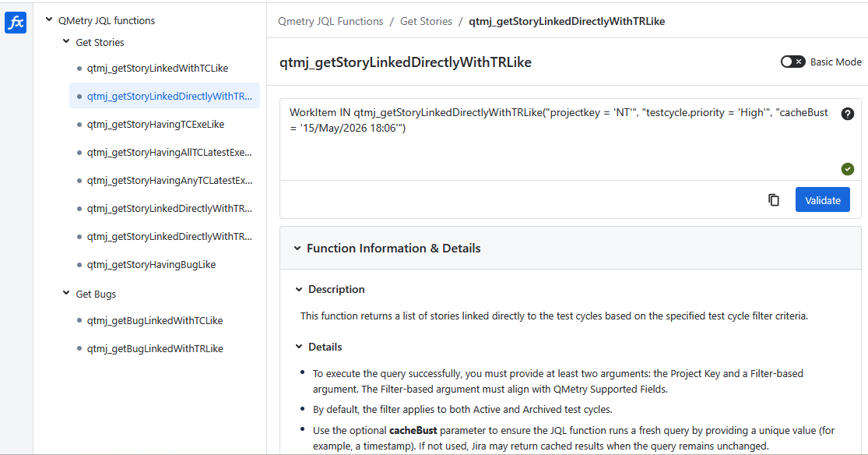Open the fx functions sidebar icon
Viewport: 868px width, 455px height.
(x=16, y=23)
